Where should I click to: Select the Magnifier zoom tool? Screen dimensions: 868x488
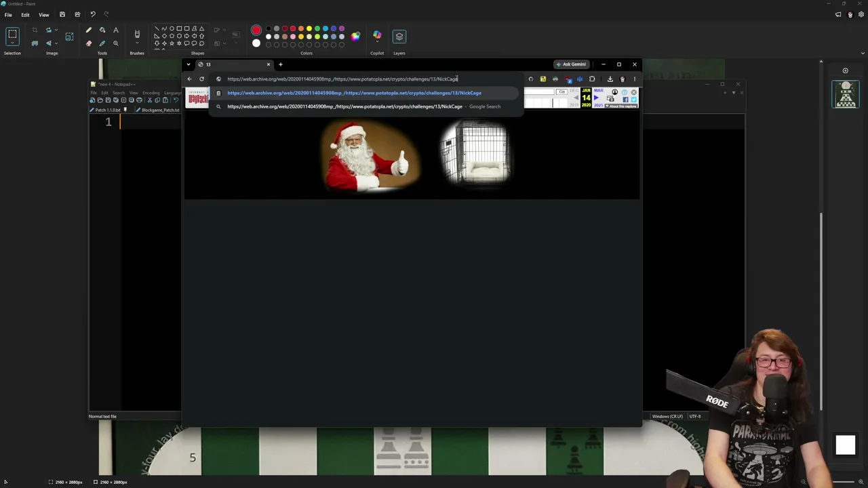[116, 43]
